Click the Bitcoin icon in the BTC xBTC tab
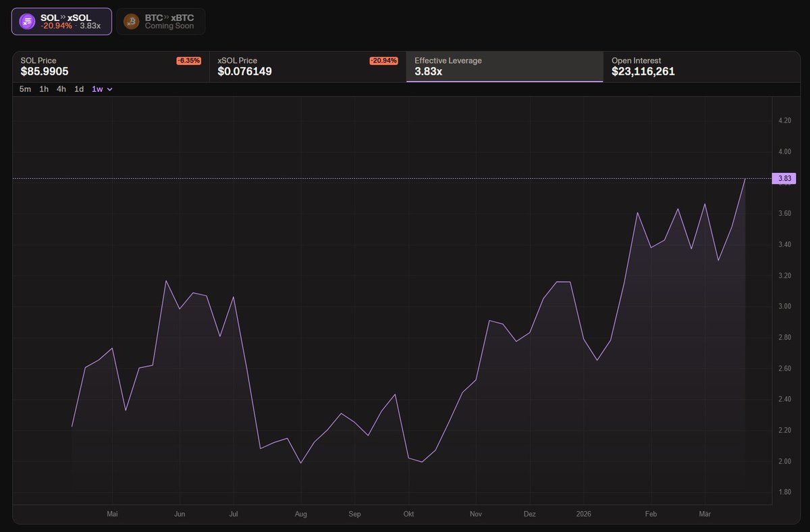This screenshot has width=810, height=532. tap(132, 22)
